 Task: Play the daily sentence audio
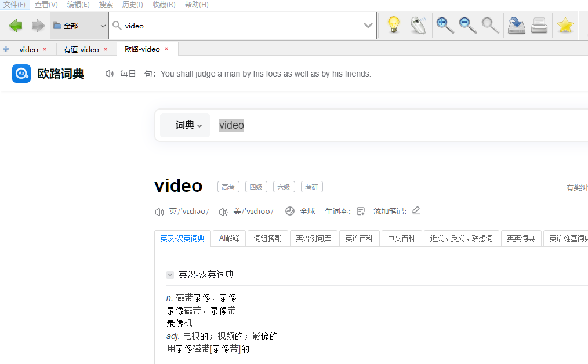pos(109,74)
